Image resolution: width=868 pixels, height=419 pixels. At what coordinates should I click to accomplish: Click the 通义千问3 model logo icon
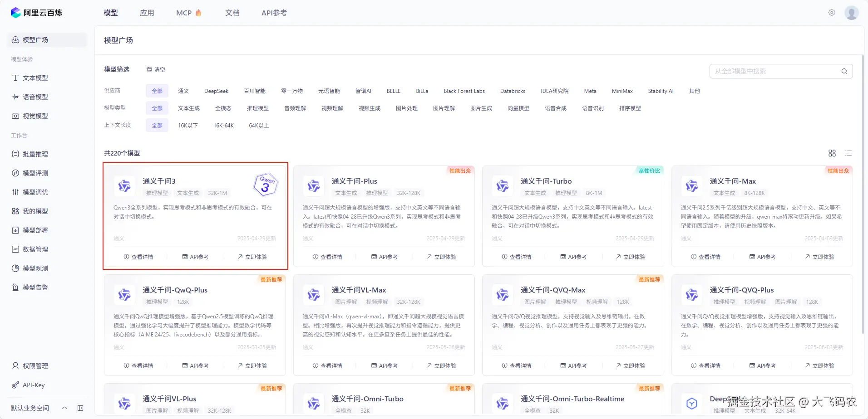coord(124,186)
